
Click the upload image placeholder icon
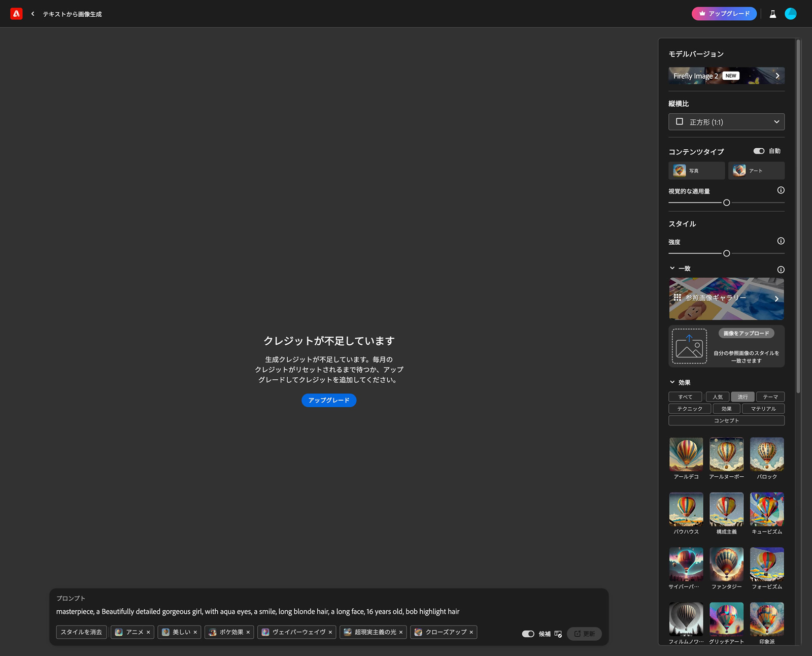tap(689, 346)
